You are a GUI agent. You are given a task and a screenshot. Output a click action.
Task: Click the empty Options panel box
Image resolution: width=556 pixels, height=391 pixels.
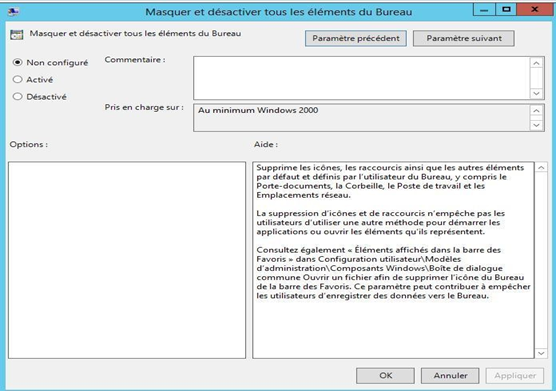click(127, 260)
